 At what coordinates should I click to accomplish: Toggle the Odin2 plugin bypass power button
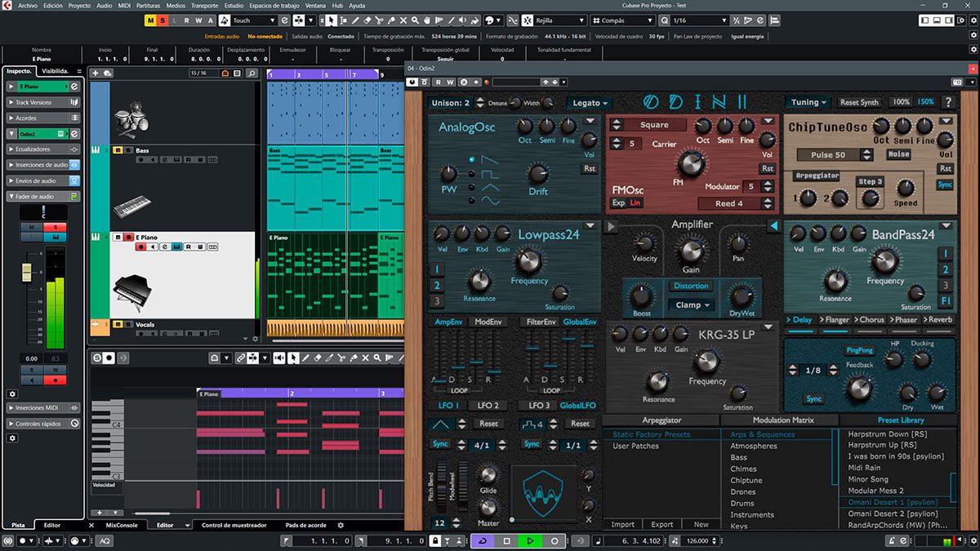click(x=412, y=82)
